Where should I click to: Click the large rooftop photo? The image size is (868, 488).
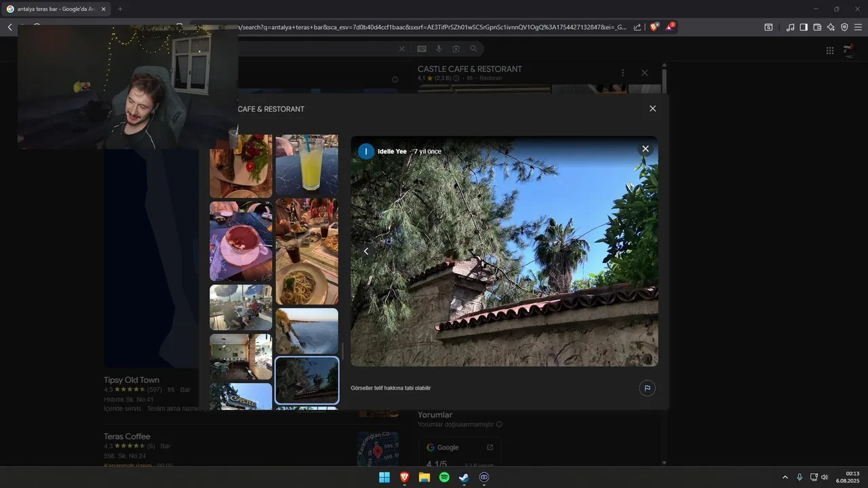point(504,251)
